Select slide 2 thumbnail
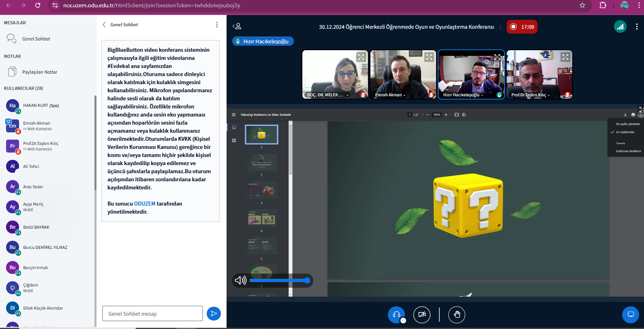 coord(261,162)
